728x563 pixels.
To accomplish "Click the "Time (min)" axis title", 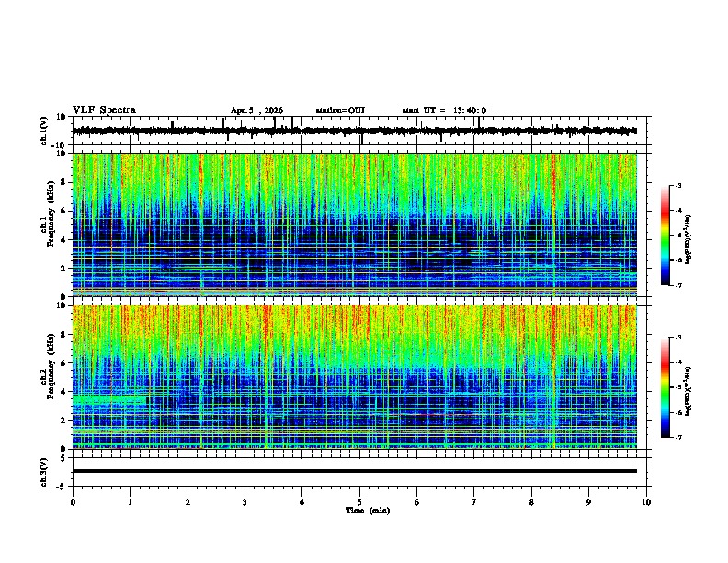I will 368,511.
